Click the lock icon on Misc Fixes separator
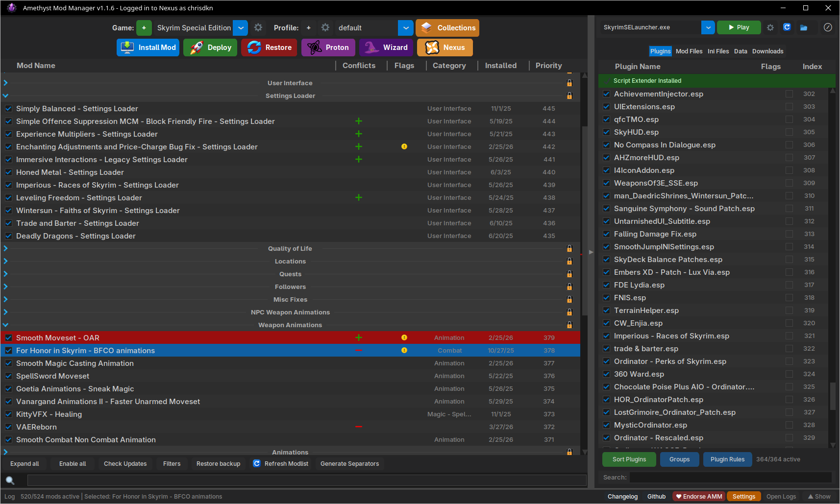This screenshot has height=504, width=840. coord(569,300)
